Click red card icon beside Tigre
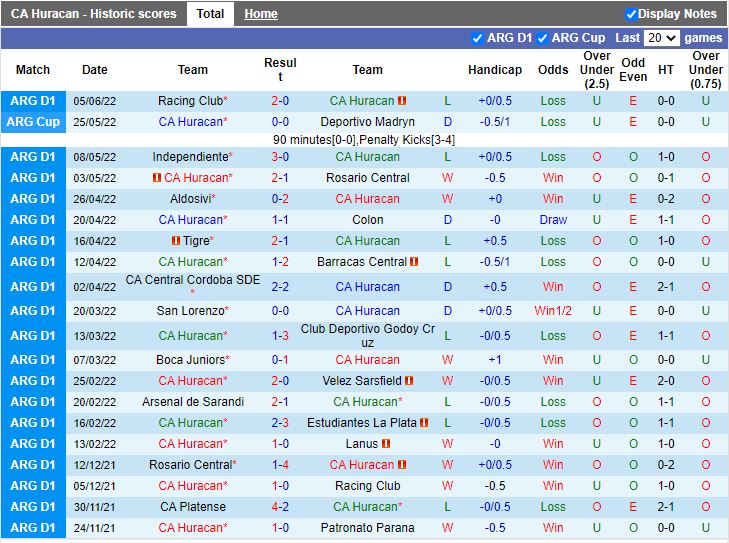The image size is (729, 543). click(x=175, y=241)
